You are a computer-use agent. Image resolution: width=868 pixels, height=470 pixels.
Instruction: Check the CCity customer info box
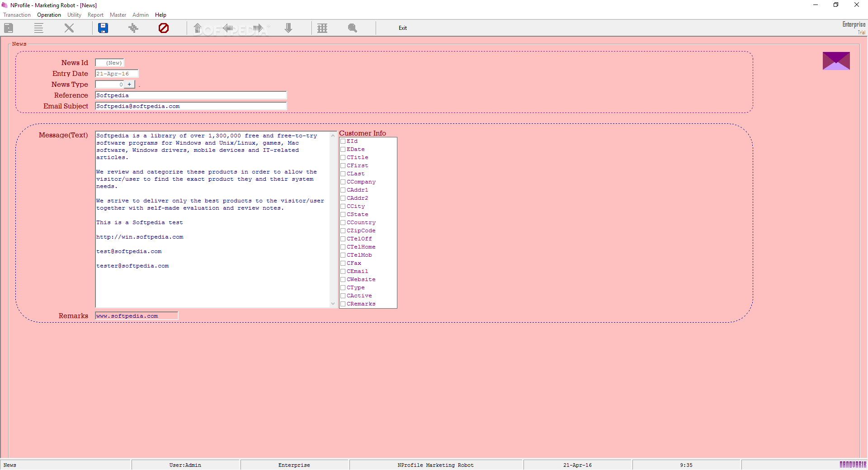coord(343,207)
